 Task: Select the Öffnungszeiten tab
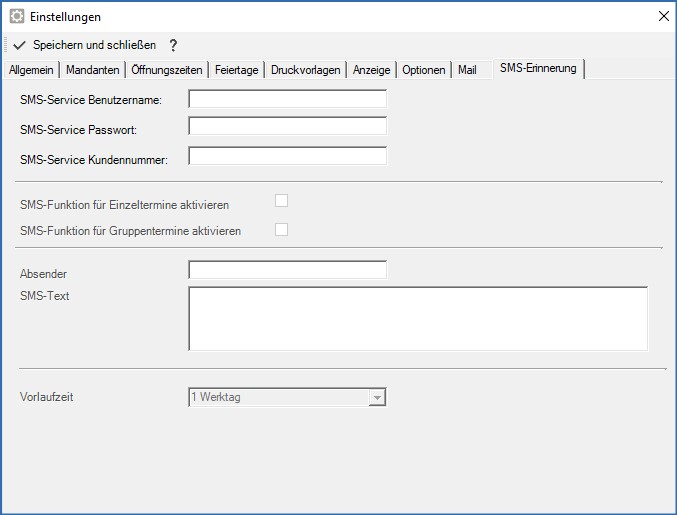(168, 70)
